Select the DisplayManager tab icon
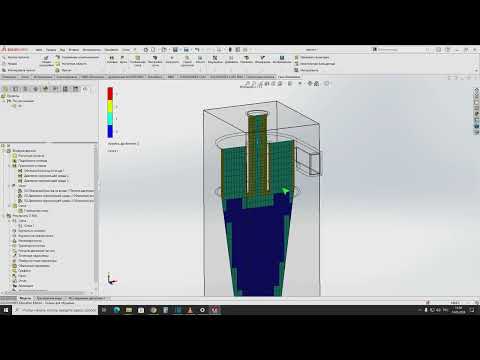 coord(45,89)
